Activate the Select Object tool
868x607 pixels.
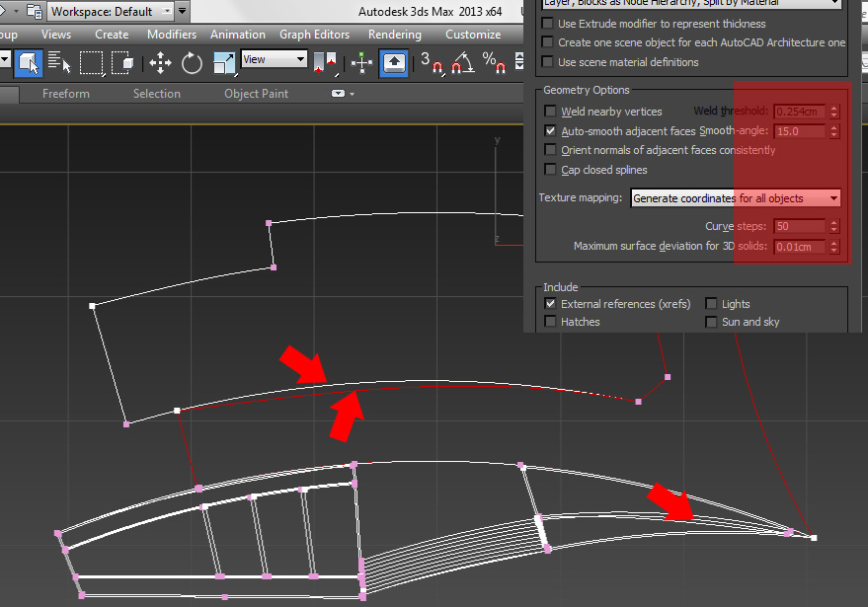pyautogui.click(x=28, y=63)
